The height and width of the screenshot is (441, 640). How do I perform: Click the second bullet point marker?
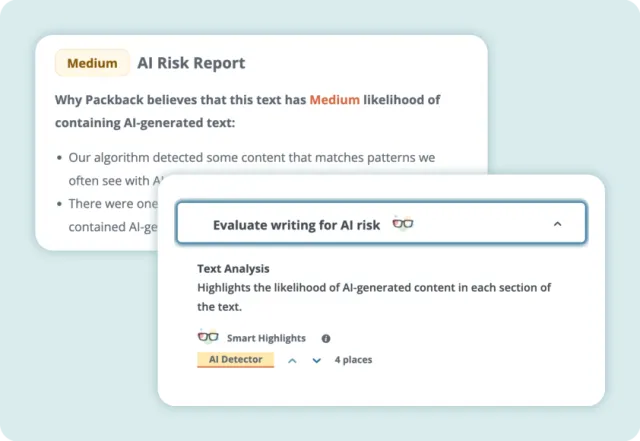tap(59, 204)
